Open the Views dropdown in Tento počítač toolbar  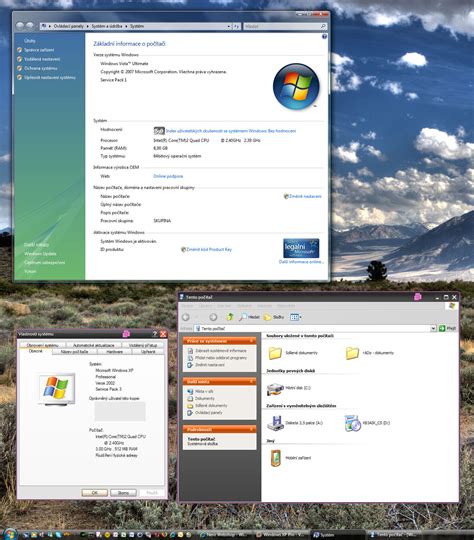coord(296,317)
